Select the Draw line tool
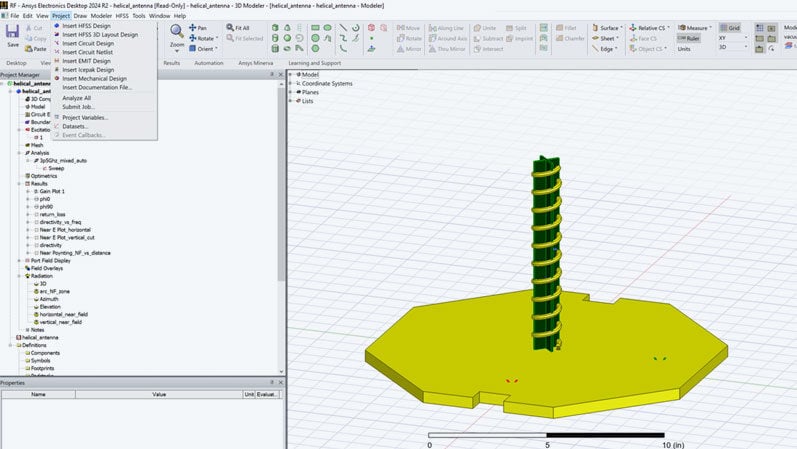Viewport: 797px width, 449px height. [x=344, y=27]
